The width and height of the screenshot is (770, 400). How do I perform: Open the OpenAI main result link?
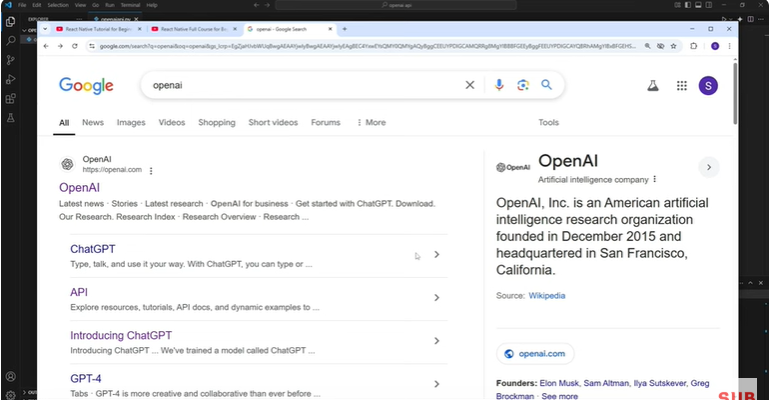(x=80, y=187)
